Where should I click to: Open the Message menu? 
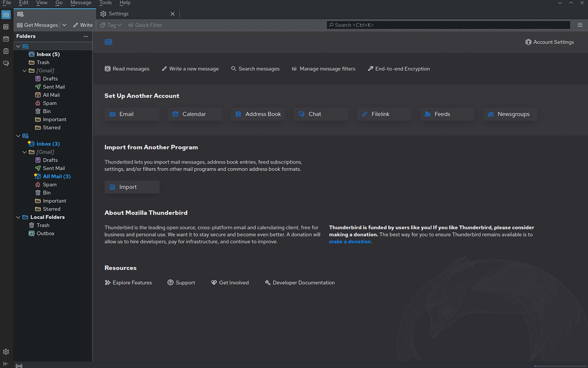pos(81,3)
